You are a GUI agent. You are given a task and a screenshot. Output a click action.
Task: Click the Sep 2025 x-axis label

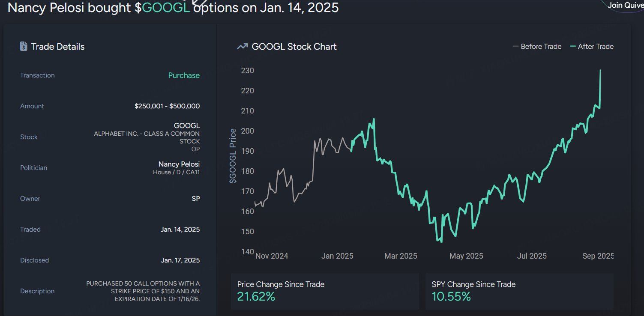(598, 256)
